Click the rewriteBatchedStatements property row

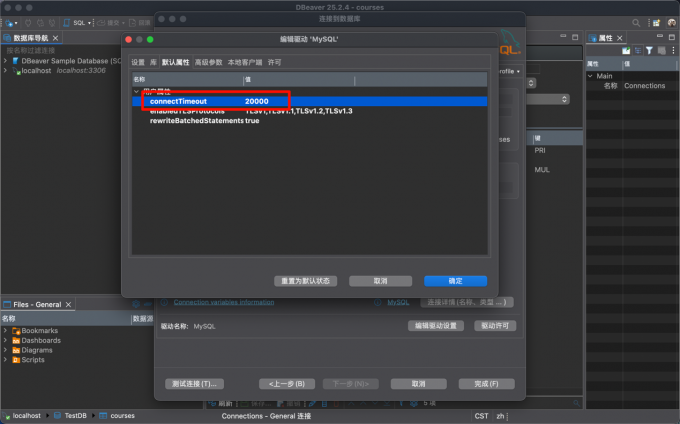point(310,121)
